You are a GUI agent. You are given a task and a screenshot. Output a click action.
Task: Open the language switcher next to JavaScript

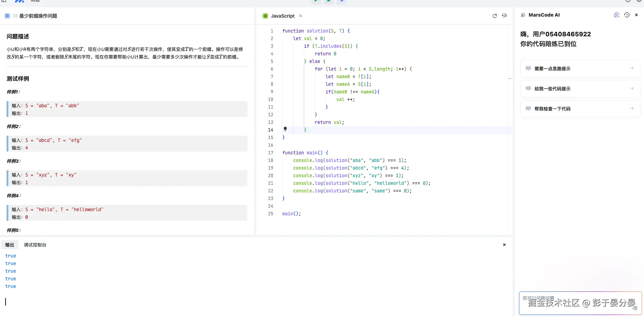(301, 16)
